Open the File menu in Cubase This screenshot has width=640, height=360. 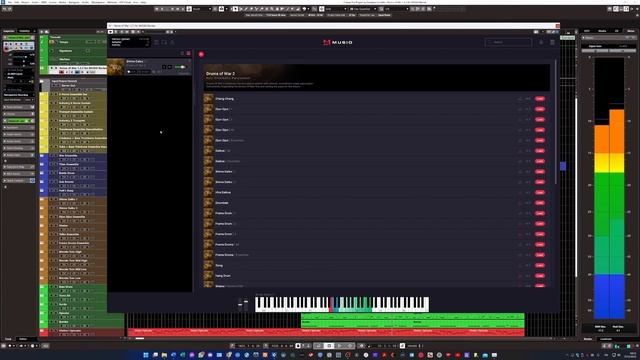(10, 2)
